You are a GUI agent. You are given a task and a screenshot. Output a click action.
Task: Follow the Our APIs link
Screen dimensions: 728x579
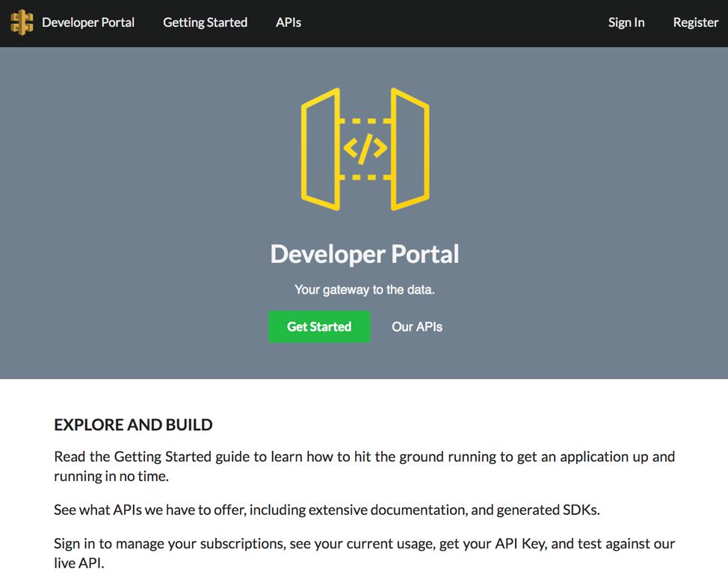coord(417,326)
